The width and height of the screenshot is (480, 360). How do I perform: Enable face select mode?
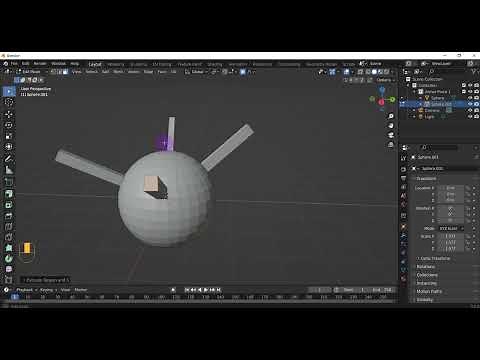[65, 72]
